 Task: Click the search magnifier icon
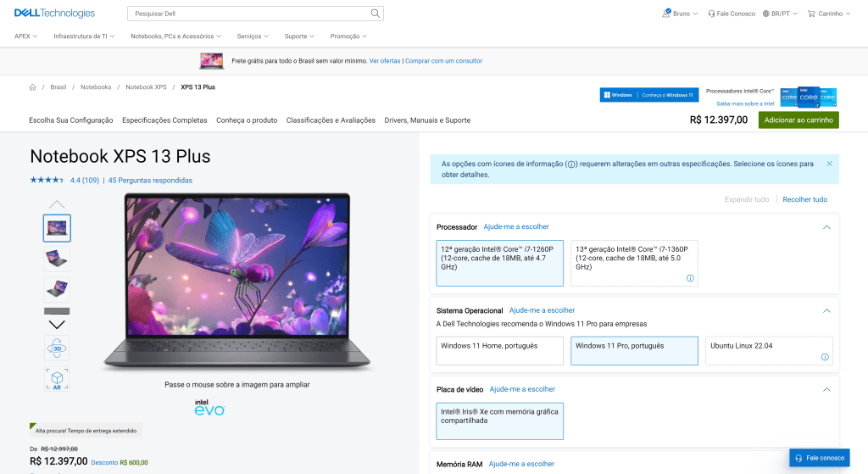[376, 14]
